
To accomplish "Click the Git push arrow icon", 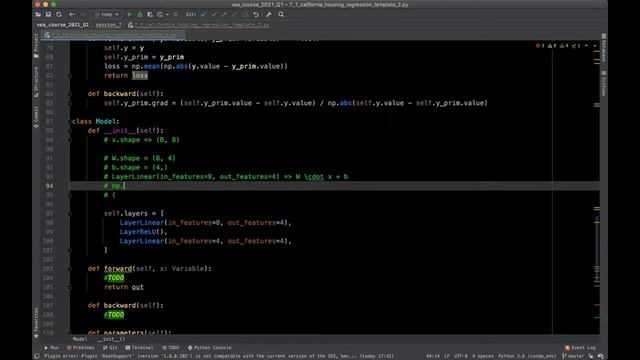I will point(224,14).
